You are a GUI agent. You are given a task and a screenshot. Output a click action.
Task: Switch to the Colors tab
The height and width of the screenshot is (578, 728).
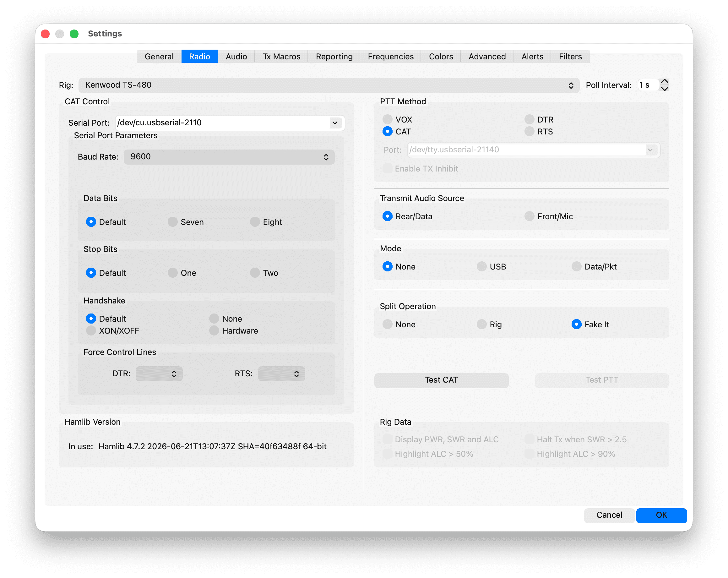[441, 57]
